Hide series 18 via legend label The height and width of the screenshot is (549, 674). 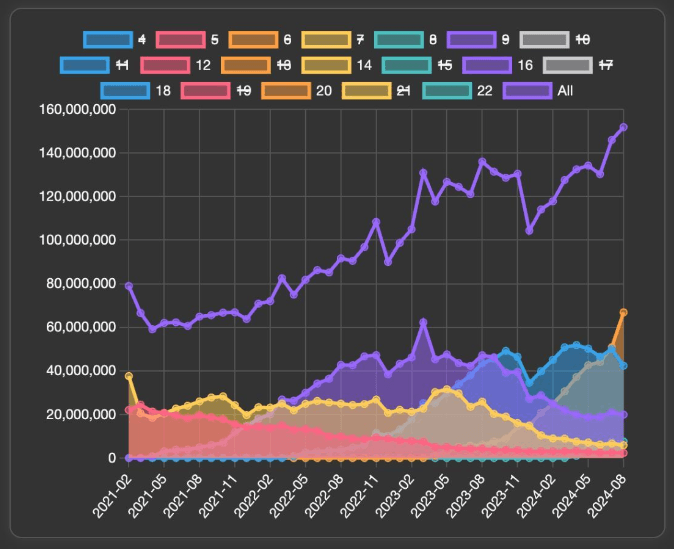[164, 90]
